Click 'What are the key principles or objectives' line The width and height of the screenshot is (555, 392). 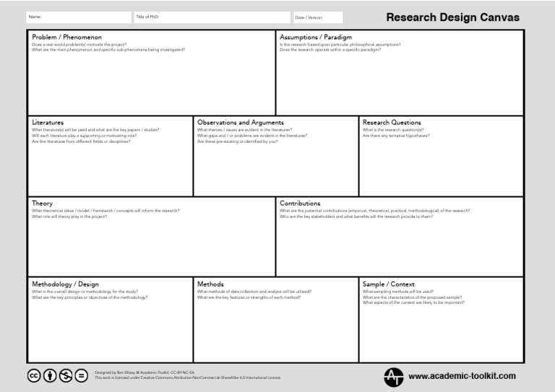tap(90, 297)
